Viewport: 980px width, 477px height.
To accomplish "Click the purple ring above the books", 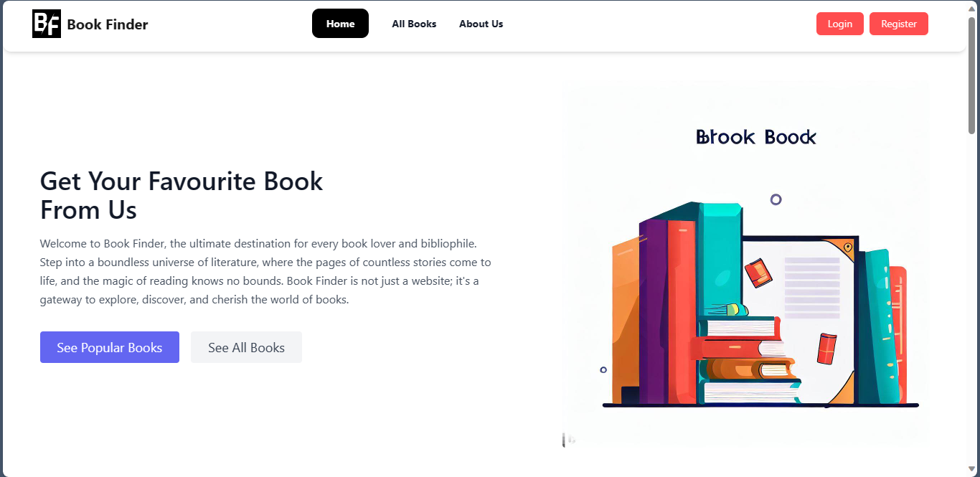I will tap(776, 199).
